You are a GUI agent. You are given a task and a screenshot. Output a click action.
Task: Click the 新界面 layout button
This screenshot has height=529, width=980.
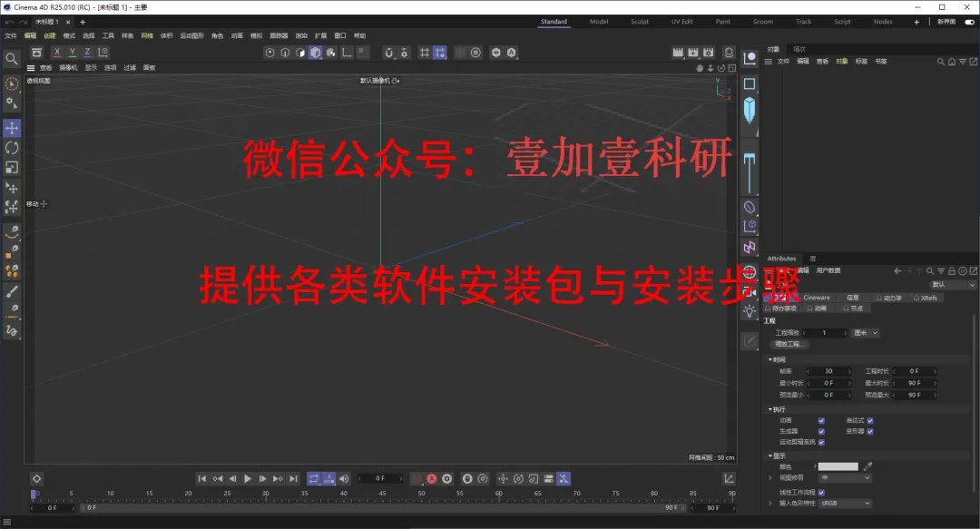946,21
